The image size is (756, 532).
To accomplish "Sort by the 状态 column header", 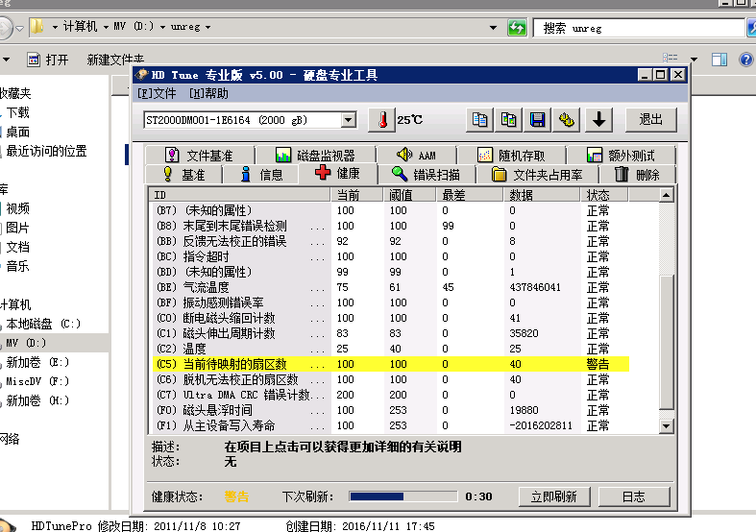I will click(x=604, y=195).
